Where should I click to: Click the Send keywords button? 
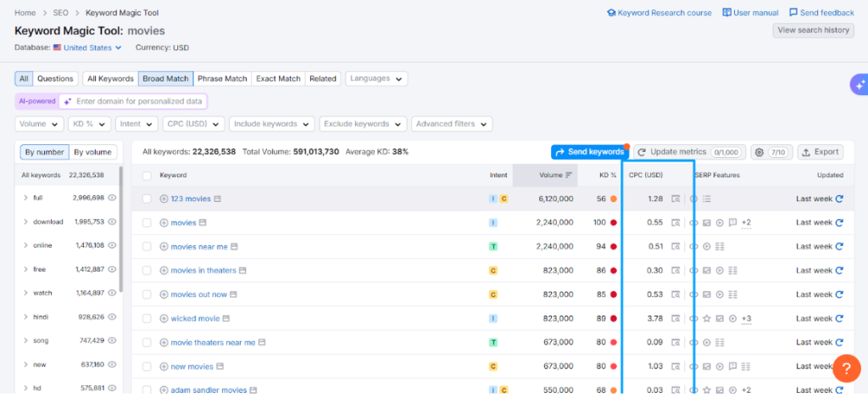[x=590, y=152]
